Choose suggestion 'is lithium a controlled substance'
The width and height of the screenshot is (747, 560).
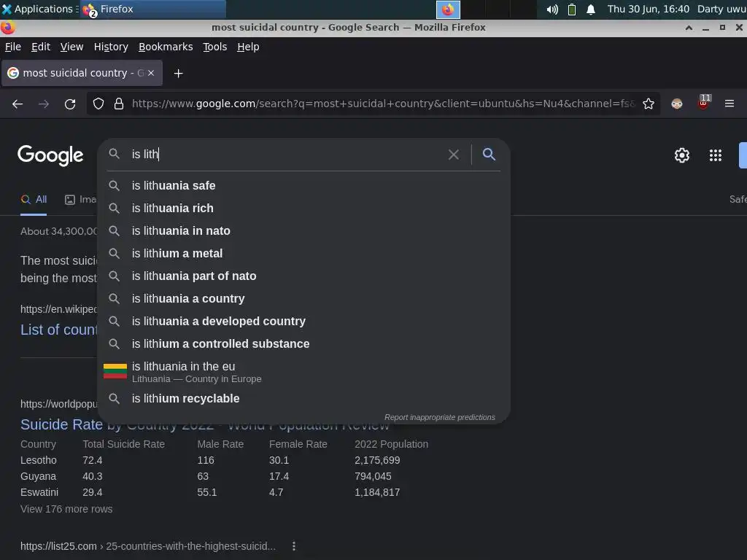pos(303,344)
